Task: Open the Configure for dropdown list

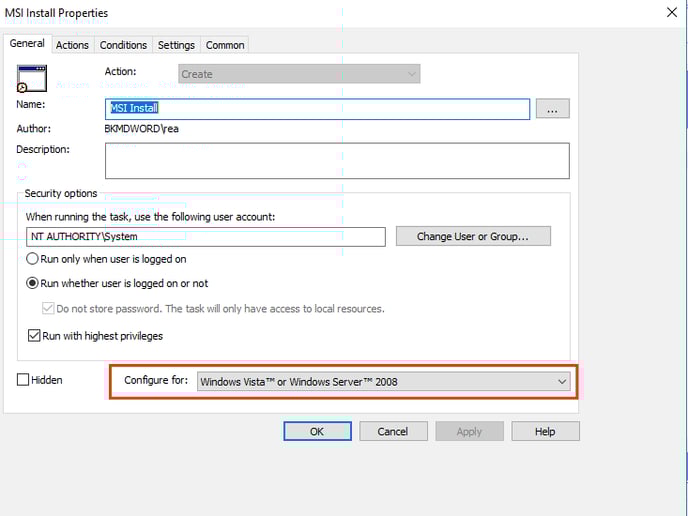Action: point(383,381)
